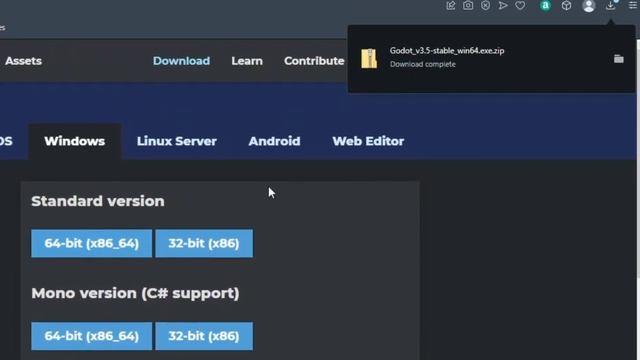Open Godot_v3.5-stable_win64.exe.zip file name
Screen dimensions: 640x360
447,51
